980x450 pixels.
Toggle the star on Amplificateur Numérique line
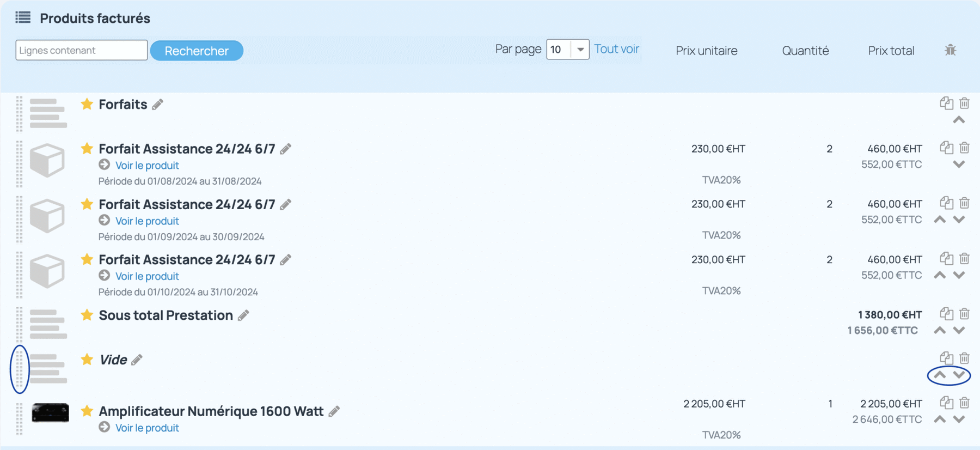[87, 410]
